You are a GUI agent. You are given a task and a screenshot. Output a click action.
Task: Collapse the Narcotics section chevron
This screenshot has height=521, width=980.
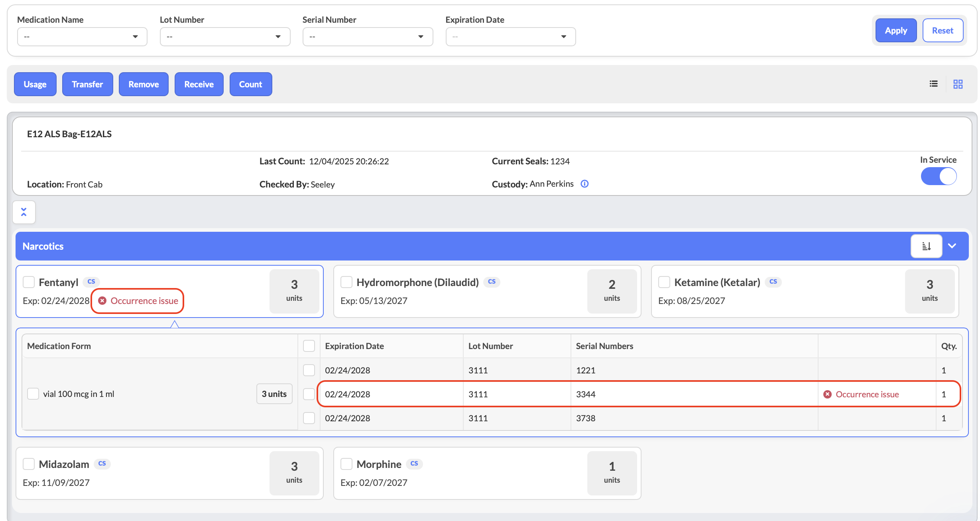click(x=952, y=246)
